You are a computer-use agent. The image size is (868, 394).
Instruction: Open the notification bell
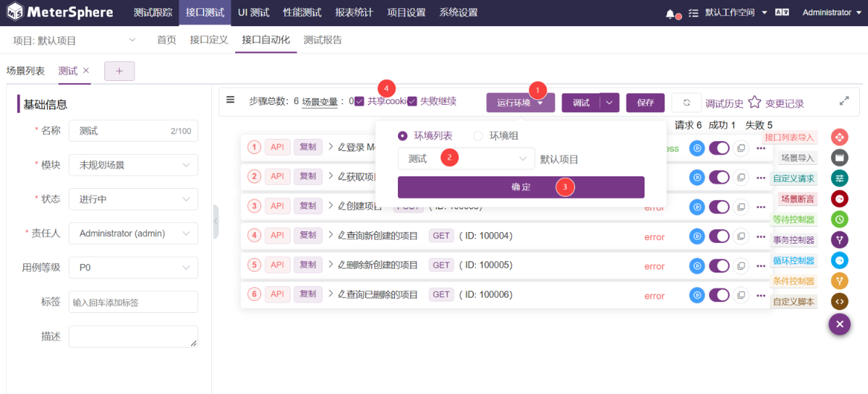671,13
